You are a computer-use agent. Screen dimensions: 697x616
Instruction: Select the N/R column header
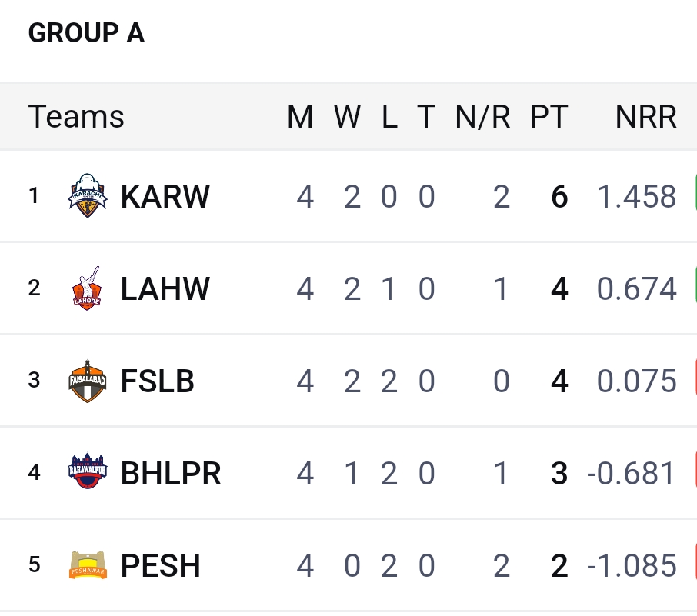pos(482,117)
